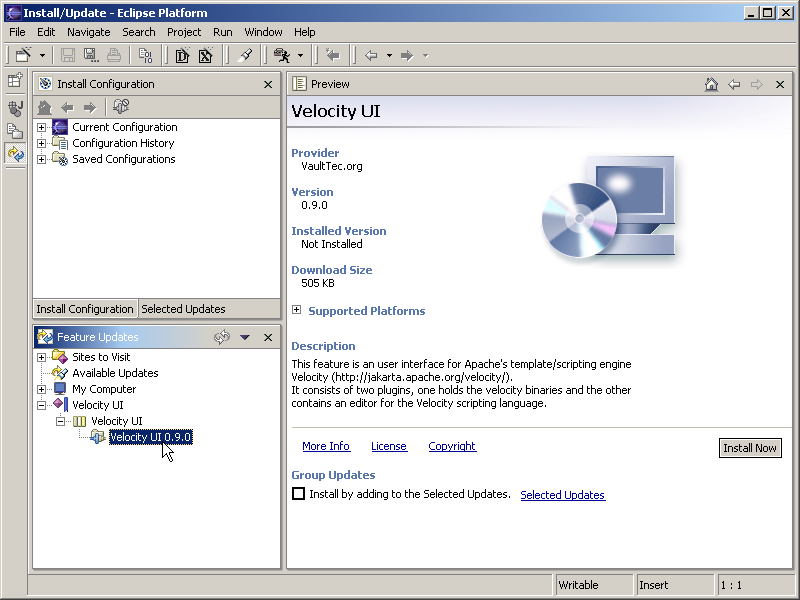The width and height of the screenshot is (800, 600).
Task: Close the Install Configuration view
Action: [268, 85]
